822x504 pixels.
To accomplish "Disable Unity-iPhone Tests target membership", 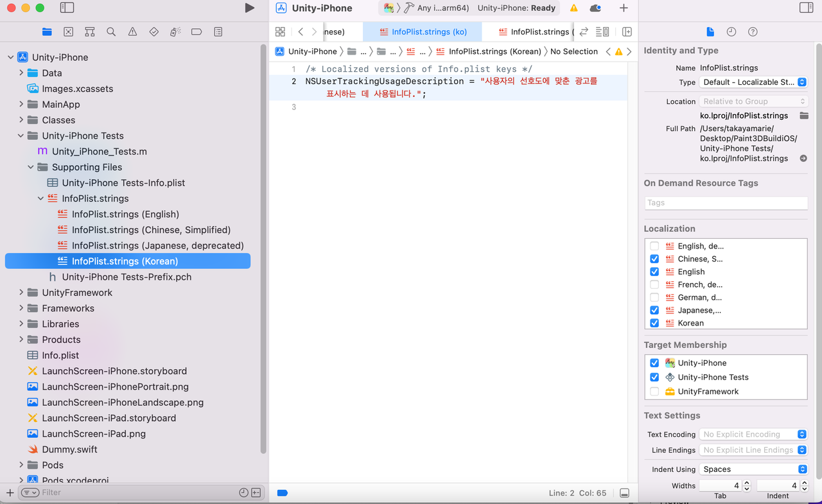I will 654,377.
